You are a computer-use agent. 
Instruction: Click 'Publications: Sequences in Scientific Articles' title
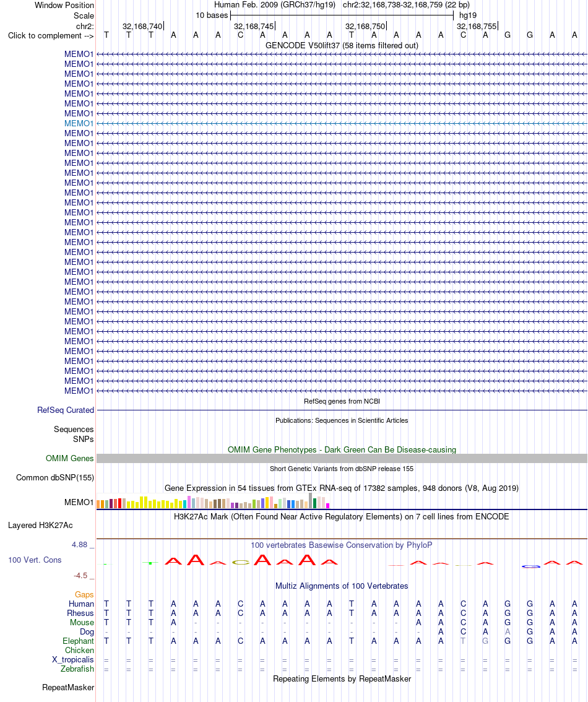tap(342, 420)
